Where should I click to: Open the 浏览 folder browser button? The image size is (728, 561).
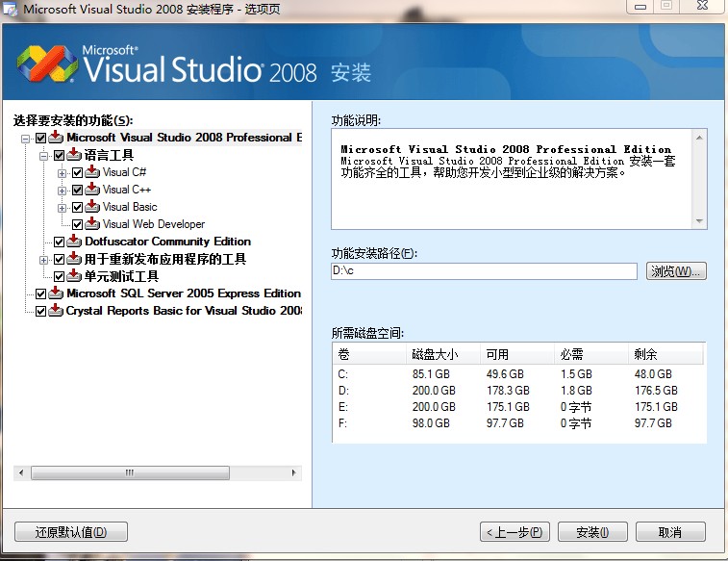click(676, 270)
